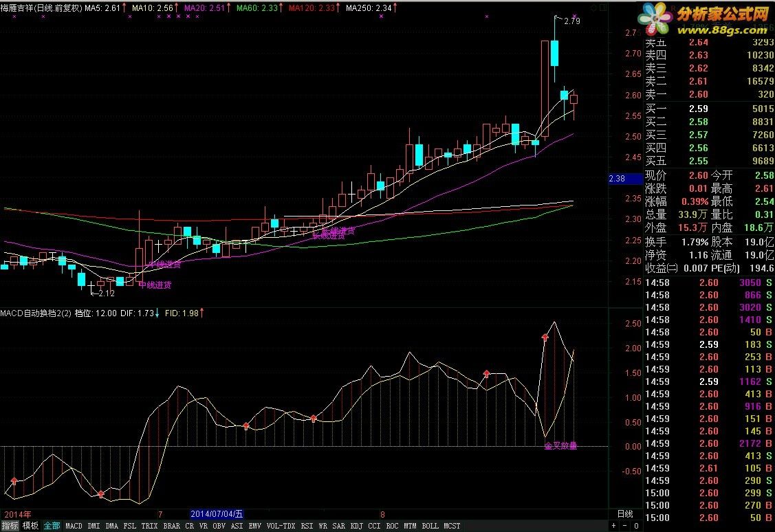
Task: Click the 现价 2.60 field
Action: [677, 175]
